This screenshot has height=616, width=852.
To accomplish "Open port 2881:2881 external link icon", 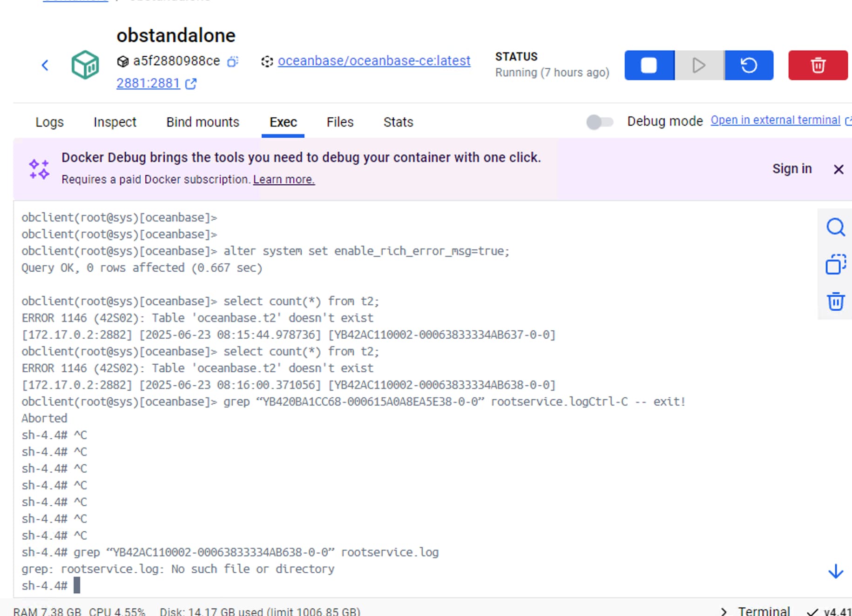I will point(191,84).
